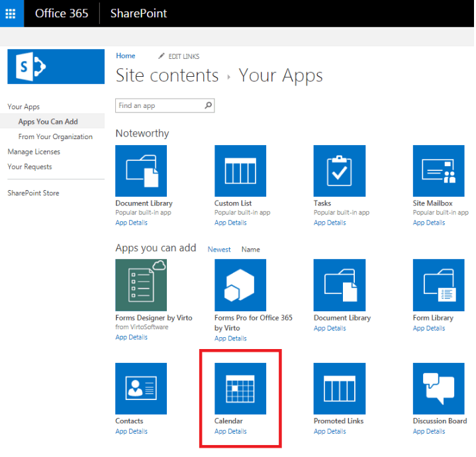Open the Document Library tile under Apps you can add
The image size is (476, 457).
click(340, 285)
